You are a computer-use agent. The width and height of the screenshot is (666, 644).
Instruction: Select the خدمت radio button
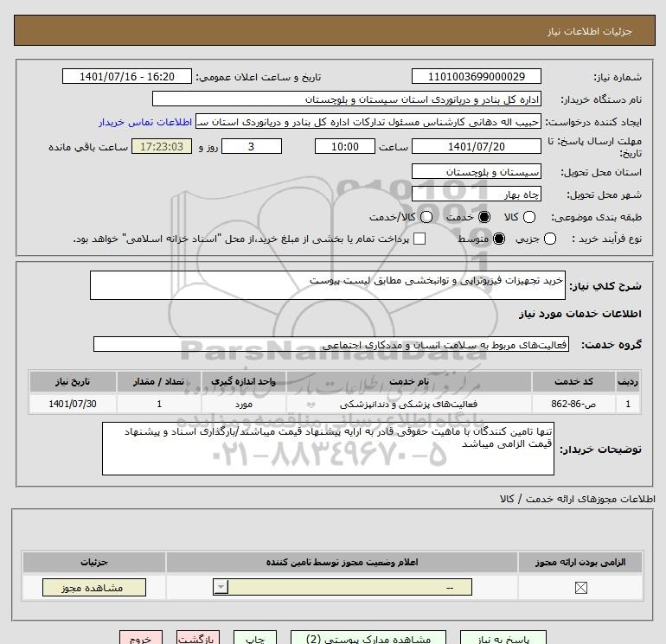483,217
